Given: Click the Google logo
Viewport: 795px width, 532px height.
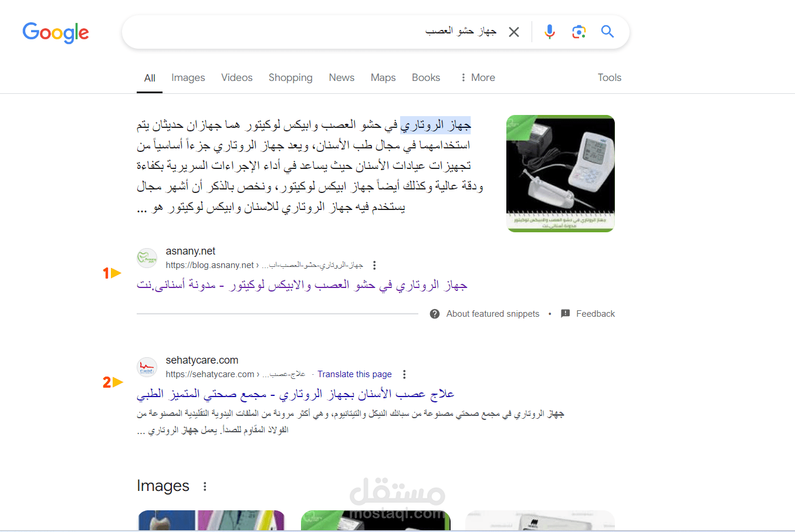Looking at the screenshot, I should [x=56, y=33].
